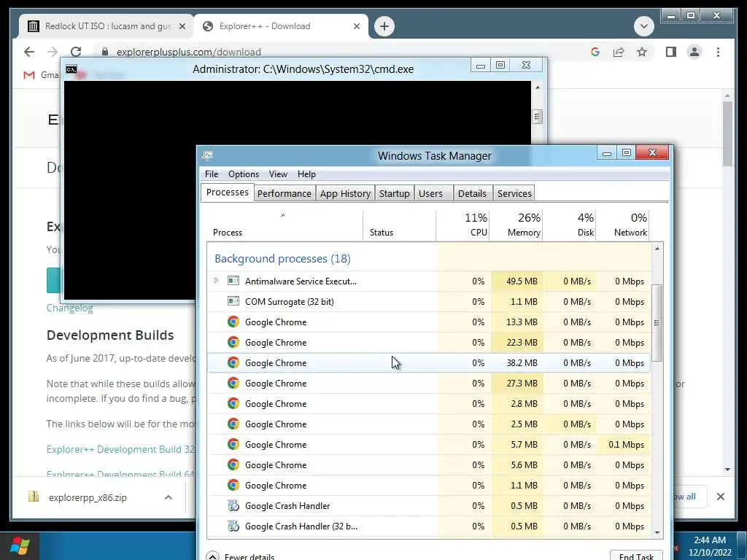Close Chrome downloads bar
The width and height of the screenshot is (747, 560).
click(x=720, y=497)
